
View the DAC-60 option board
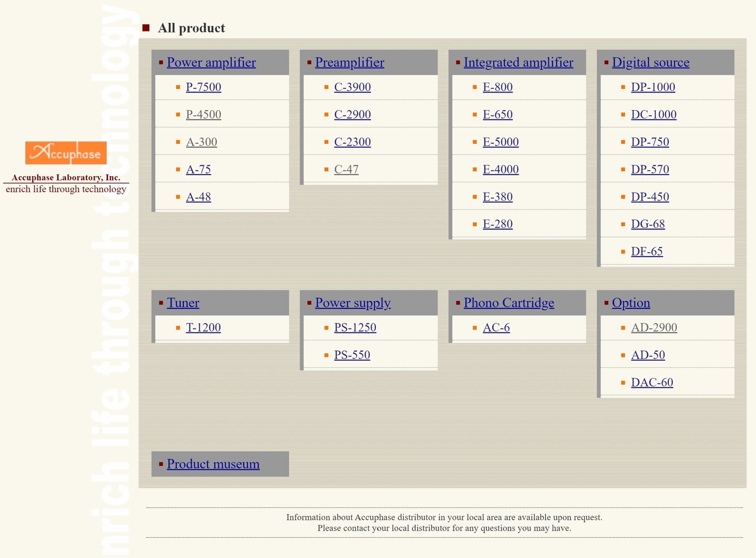click(652, 382)
